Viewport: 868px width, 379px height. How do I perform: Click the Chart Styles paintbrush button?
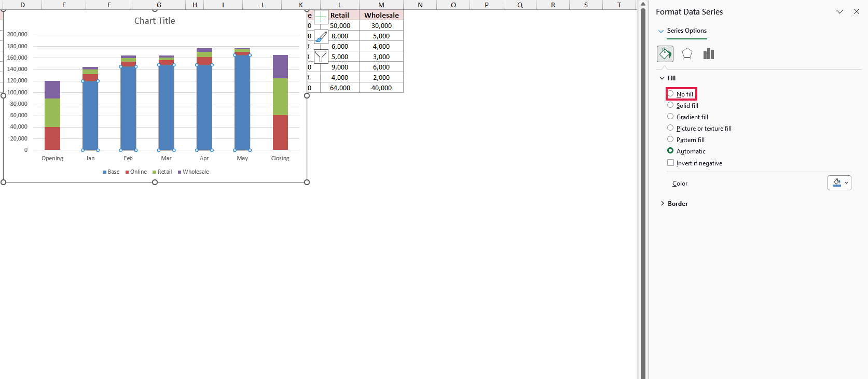(321, 37)
